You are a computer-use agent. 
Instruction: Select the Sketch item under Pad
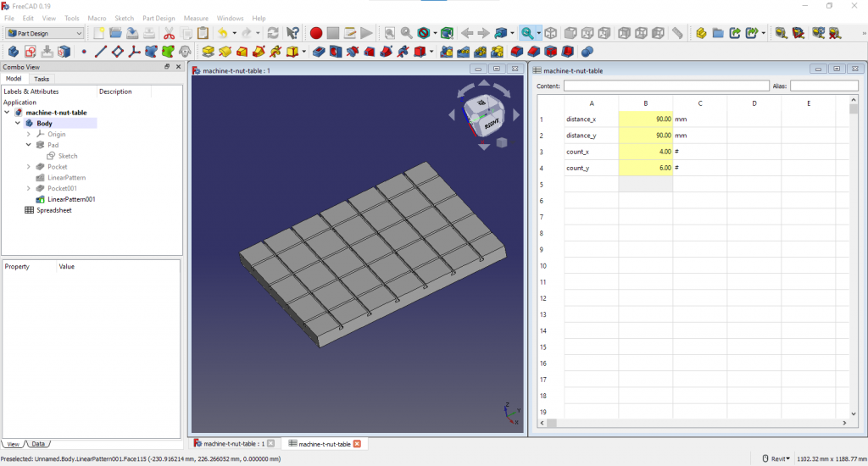68,156
